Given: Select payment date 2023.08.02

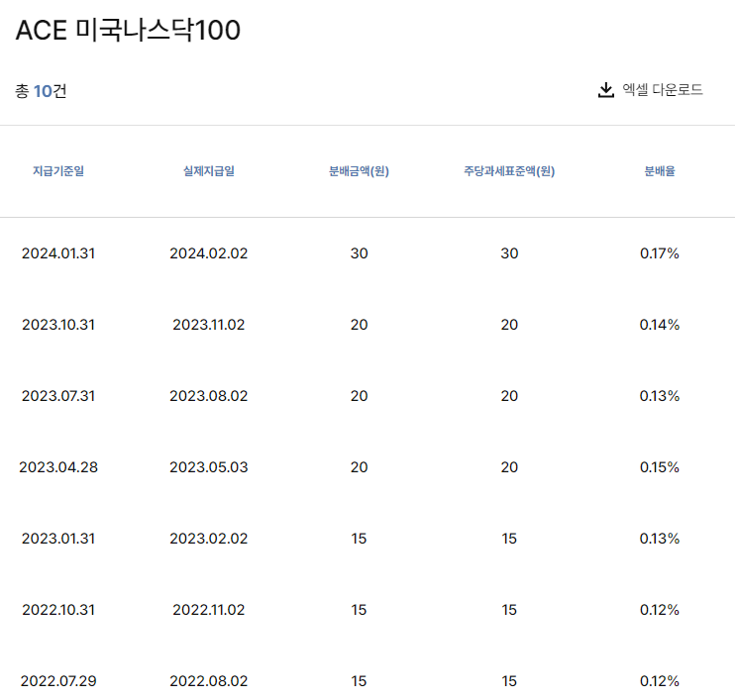Looking at the screenshot, I should click(x=209, y=396).
